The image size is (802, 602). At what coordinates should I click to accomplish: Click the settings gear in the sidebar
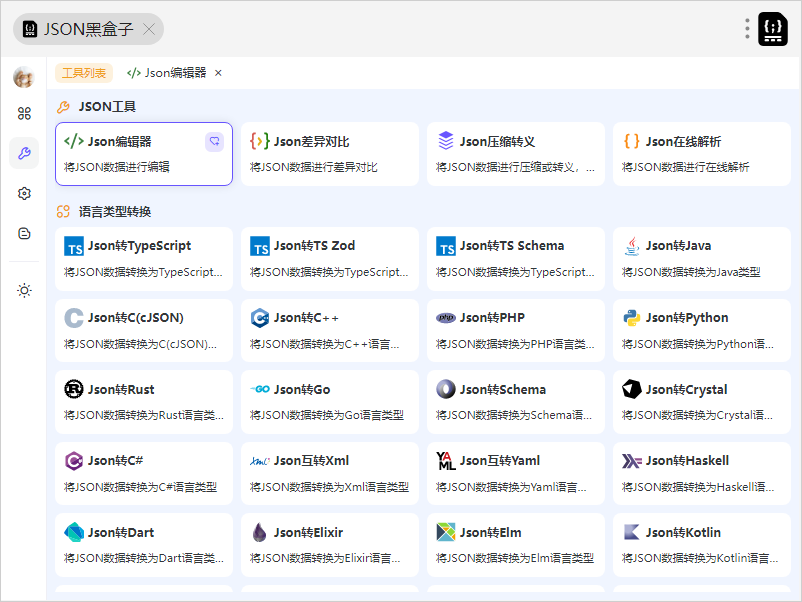pyautogui.click(x=24, y=193)
